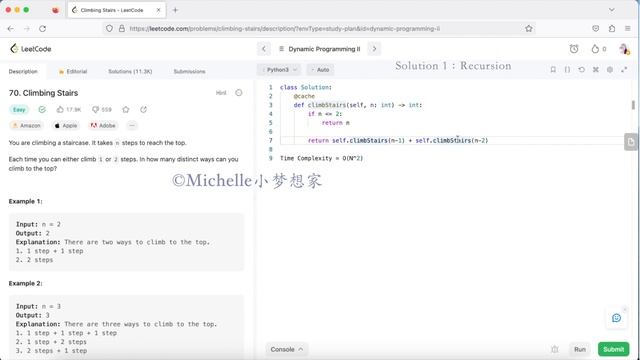Click the browser address bar URL
This screenshot has width=640, height=360.
tap(284, 29)
